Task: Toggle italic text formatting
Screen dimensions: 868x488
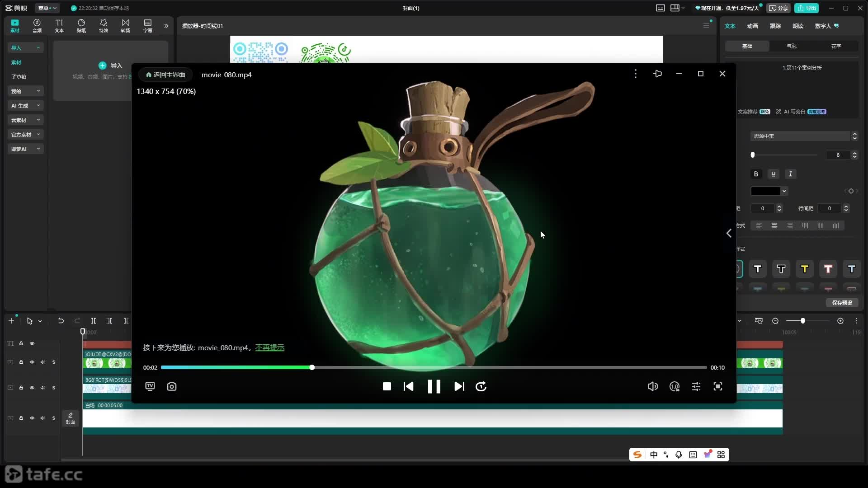Action: pos(790,174)
